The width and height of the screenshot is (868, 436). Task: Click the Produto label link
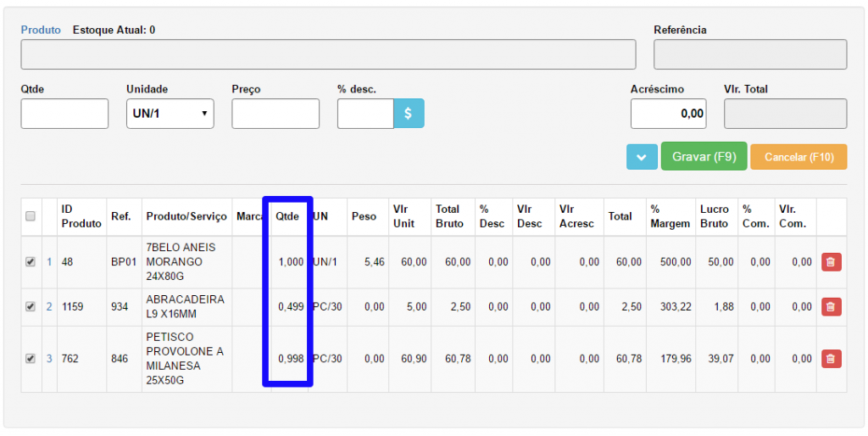click(x=41, y=30)
